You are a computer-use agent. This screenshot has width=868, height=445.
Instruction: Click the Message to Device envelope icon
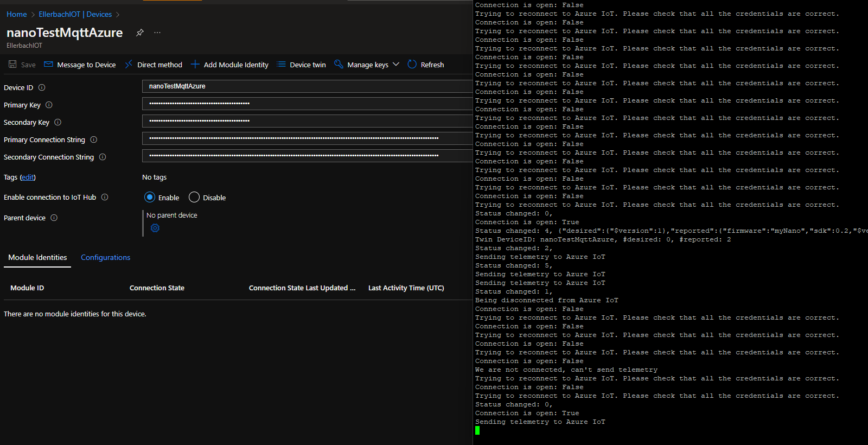[48, 64]
